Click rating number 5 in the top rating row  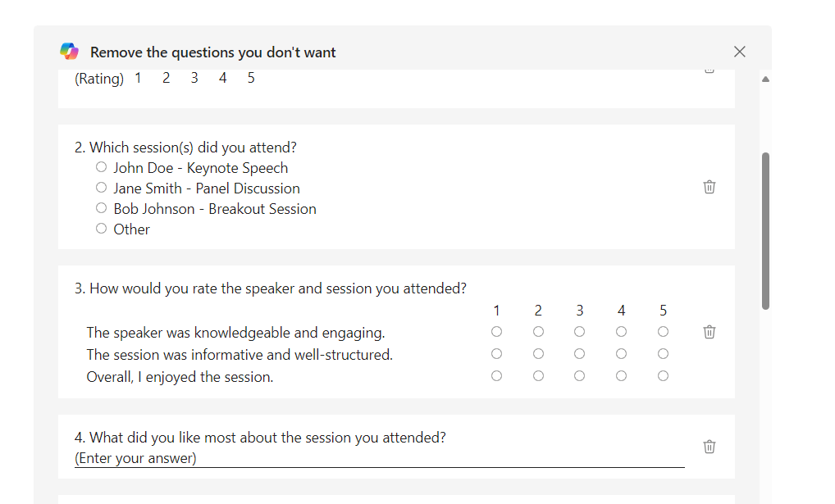pos(251,79)
